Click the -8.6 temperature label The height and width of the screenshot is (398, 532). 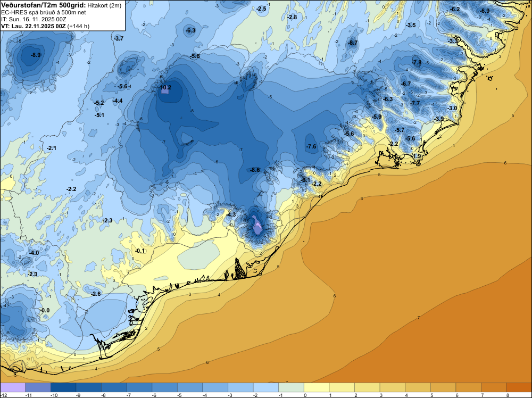[x=255, y=170]
